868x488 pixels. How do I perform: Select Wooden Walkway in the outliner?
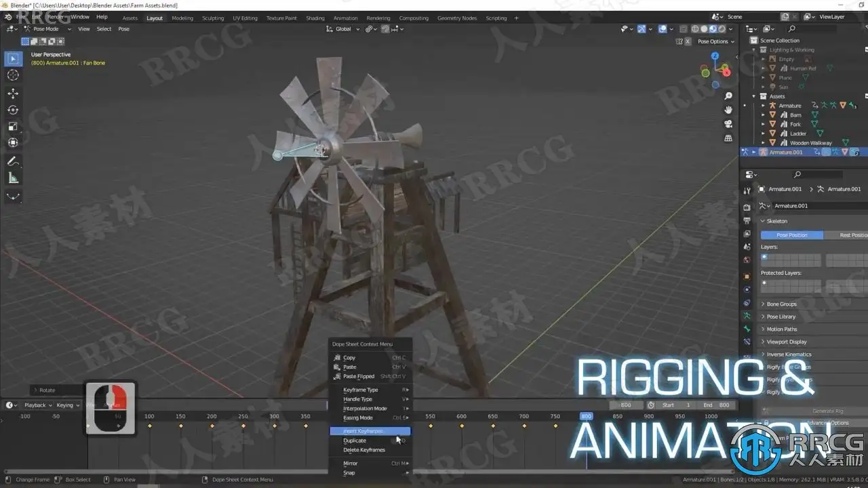(810, 143)
